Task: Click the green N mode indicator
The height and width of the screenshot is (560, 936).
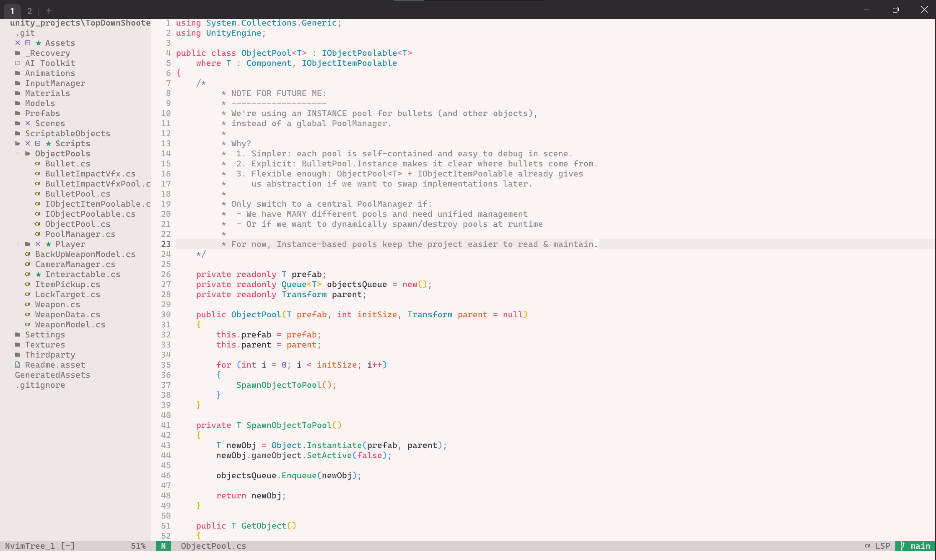Action: click(163, 546)
